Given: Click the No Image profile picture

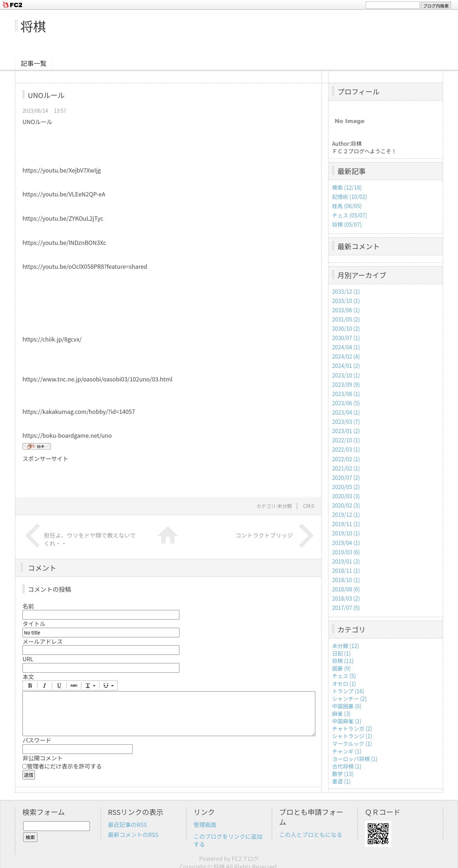Looking at the screenshot, I should tap(350, 121).
